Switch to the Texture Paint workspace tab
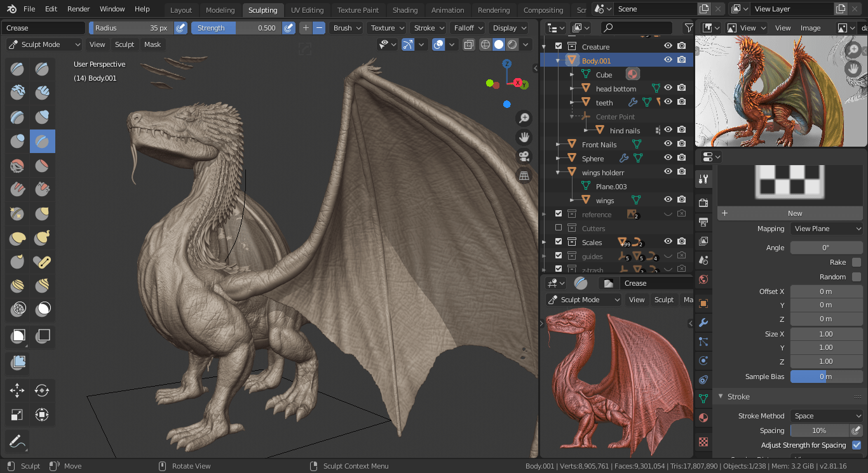Viewport: 868px width, 473px height. click(x=358, y=10)
